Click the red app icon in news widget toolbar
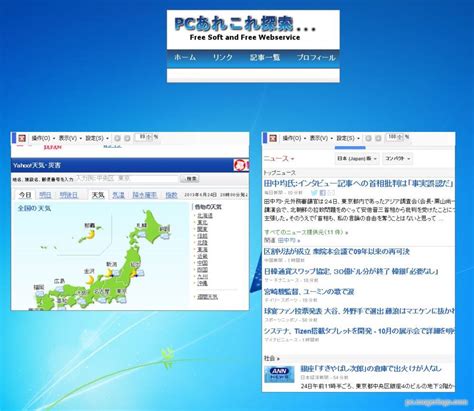 tap(273, 138)
